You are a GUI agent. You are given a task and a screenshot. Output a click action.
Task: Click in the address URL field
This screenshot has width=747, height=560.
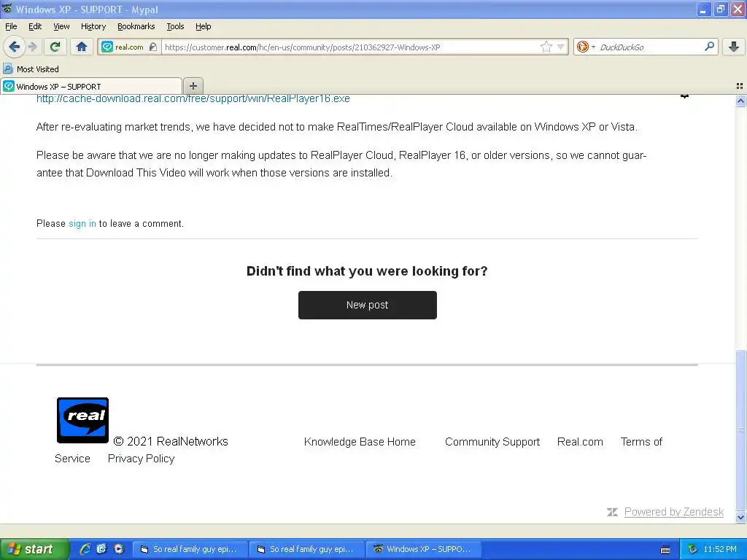(350, 47)
